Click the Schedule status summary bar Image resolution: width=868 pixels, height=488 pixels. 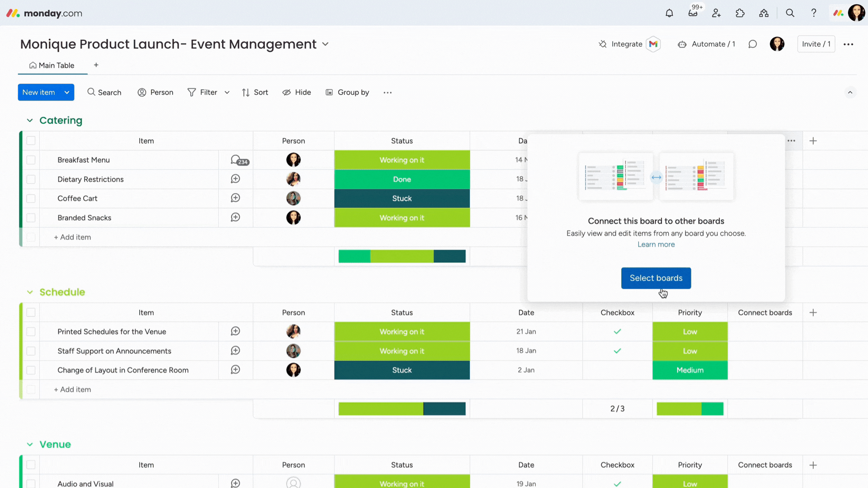[402, 408]
